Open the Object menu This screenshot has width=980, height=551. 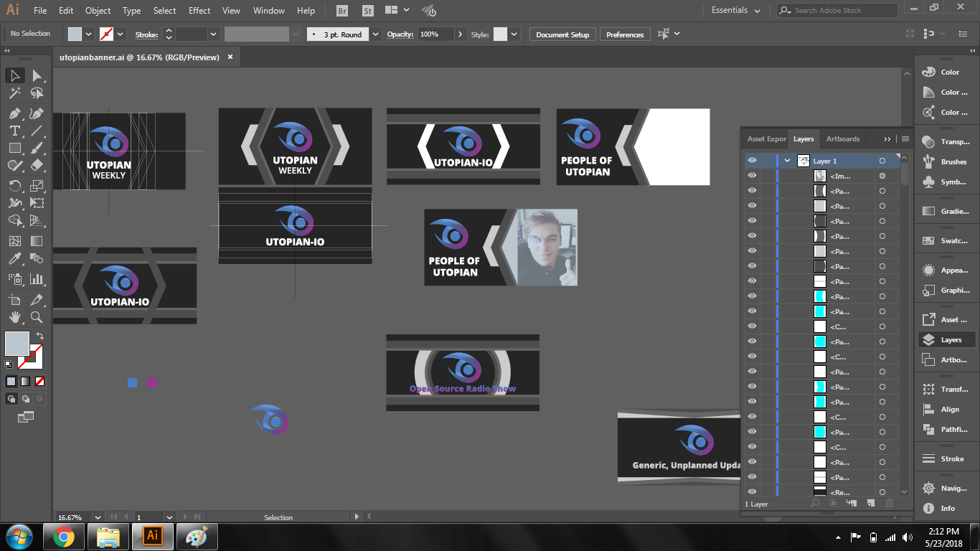click(x=98, y=10)
